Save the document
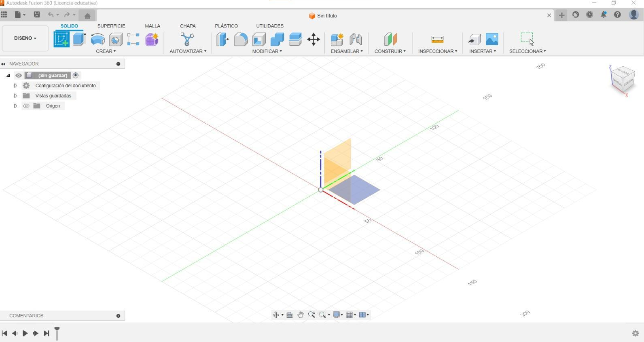Viewport: 644px width, 342px height. click(37, 15)
